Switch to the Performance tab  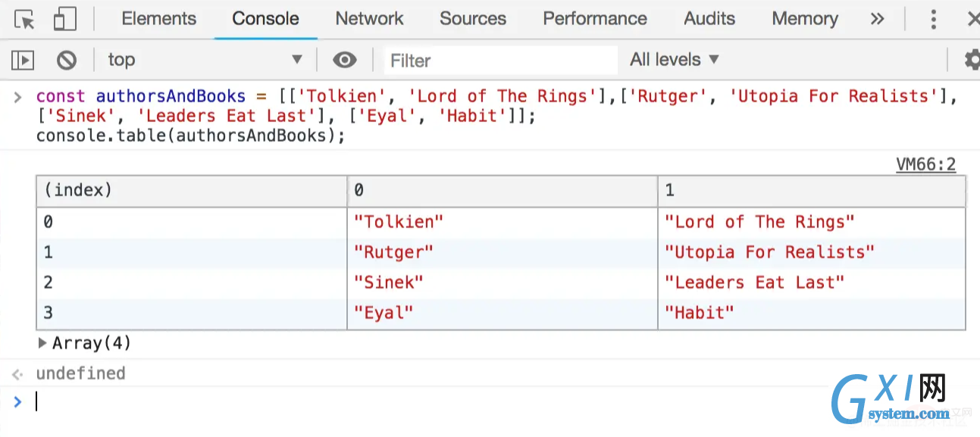click(595, 19)
